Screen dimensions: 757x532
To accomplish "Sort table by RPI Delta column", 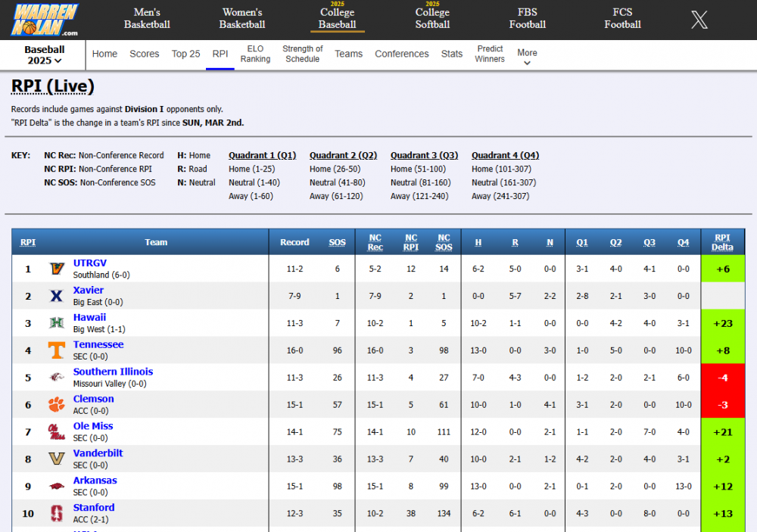I will click(x=722, y=242).
